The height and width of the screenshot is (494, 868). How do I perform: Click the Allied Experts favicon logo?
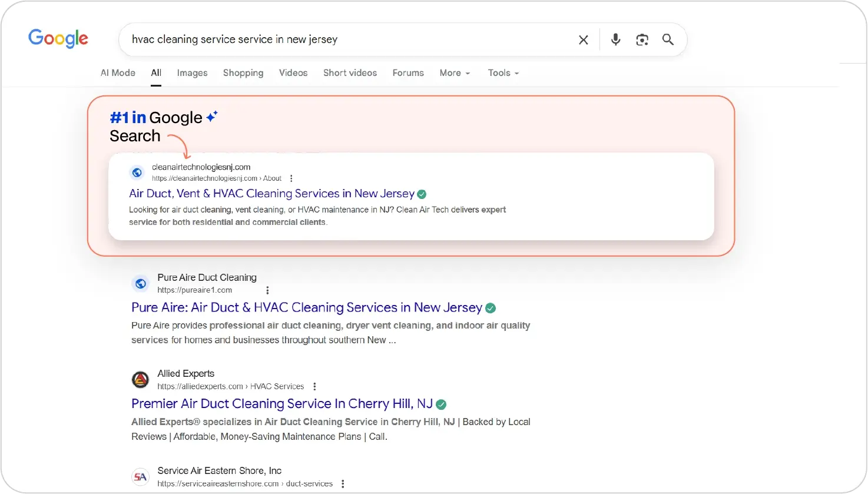pos(140,380)
